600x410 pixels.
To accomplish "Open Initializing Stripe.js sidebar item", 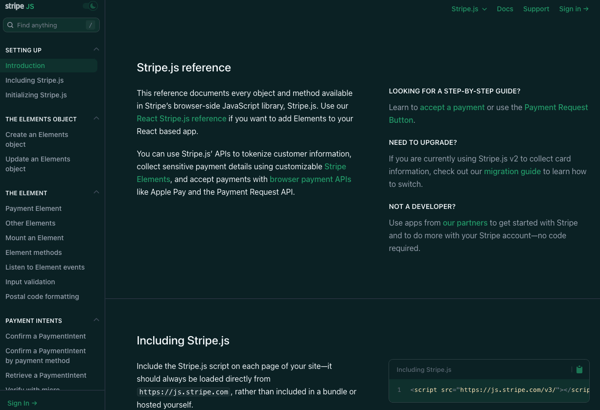I will (x=36, y=95).
